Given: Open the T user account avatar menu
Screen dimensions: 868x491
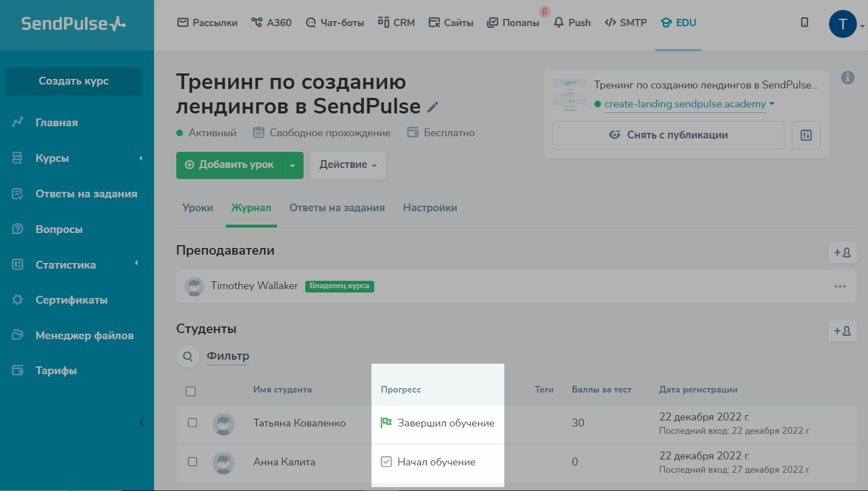Looking at the screenshot, I should [x=843, y=24].
